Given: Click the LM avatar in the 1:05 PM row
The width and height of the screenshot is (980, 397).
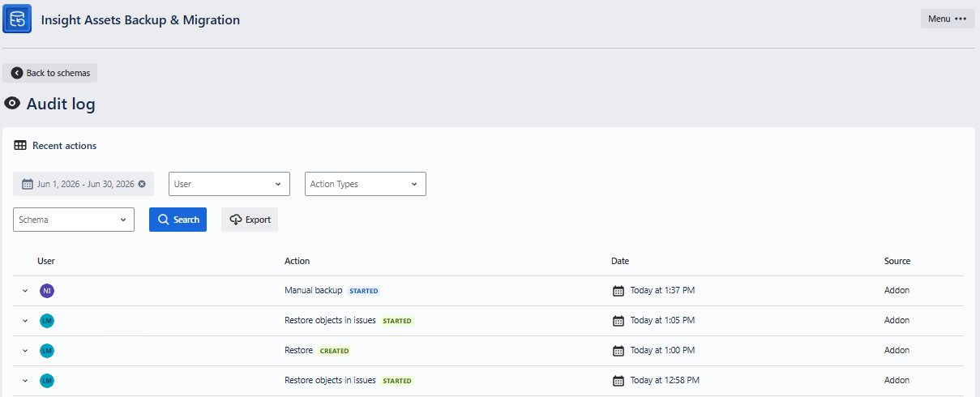Looking at the screenshot, I should pos(47,321).
